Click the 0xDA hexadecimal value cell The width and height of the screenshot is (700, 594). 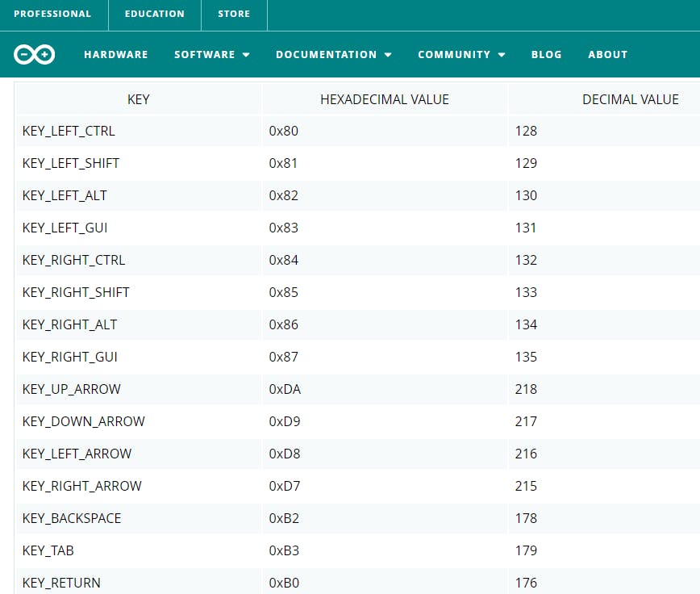point(285,389)
